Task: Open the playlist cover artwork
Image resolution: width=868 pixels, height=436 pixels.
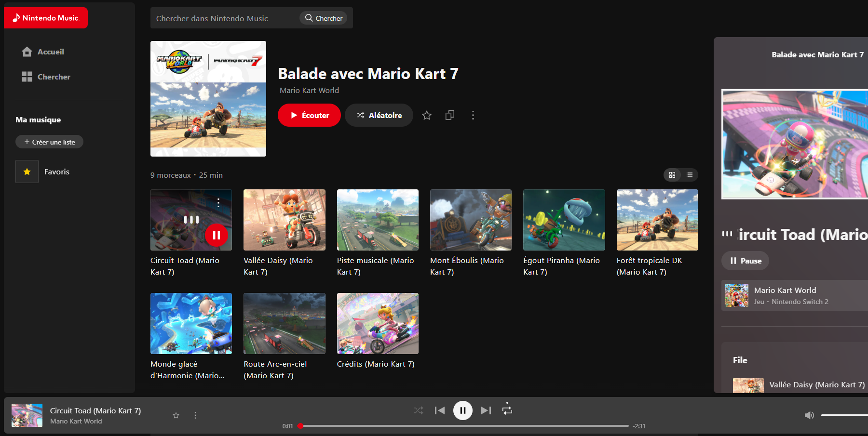Action: click(208, 99)
